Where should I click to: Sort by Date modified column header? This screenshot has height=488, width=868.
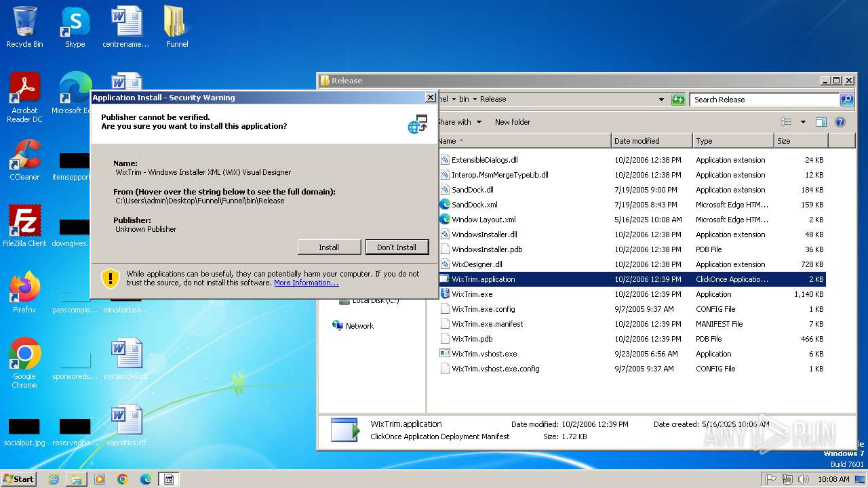tap(652, 141)
